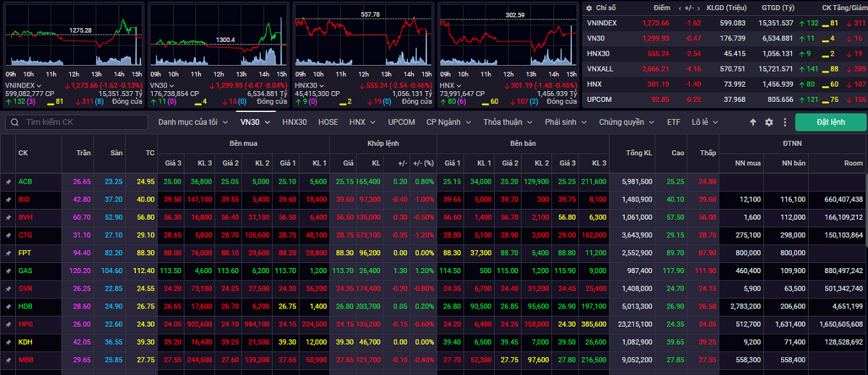Click the up arrow icon in toolbar
Screen dimensions: 868x375
coord(753,122)
